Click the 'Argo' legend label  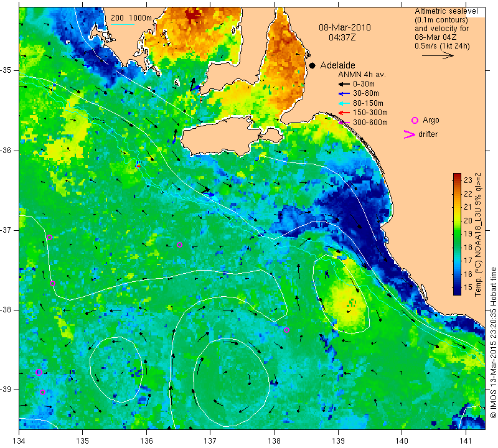coord(431,120)
